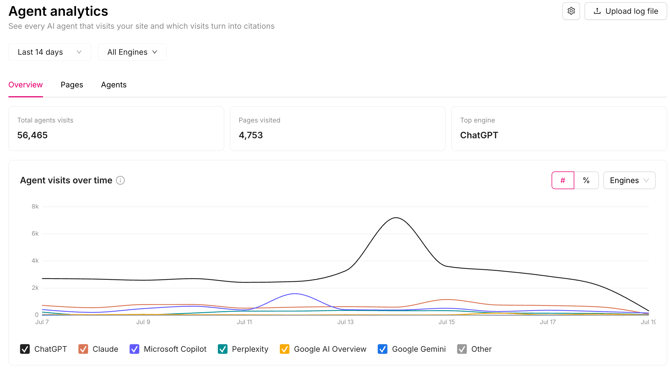Toggle the Google Gemini checkbox
This screenshot has height=370, width=670.
[382, 349]
